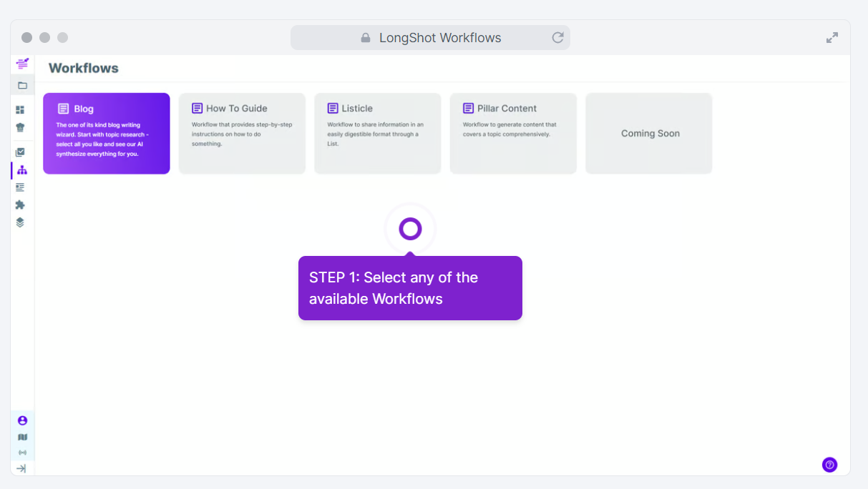The image size is (868, 489).
Task: Expand the sidebar with the arrow icon
Action: pos(21,468)
